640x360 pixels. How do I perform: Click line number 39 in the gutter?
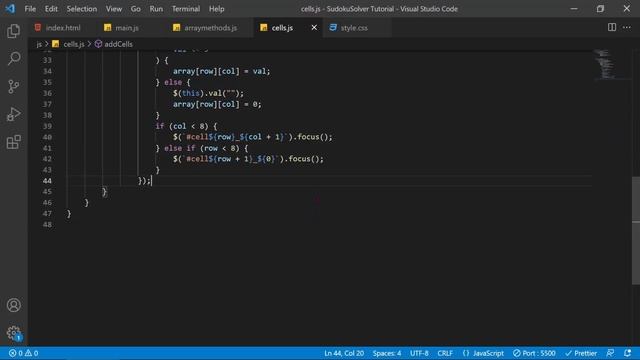click(x=47, y=126)
